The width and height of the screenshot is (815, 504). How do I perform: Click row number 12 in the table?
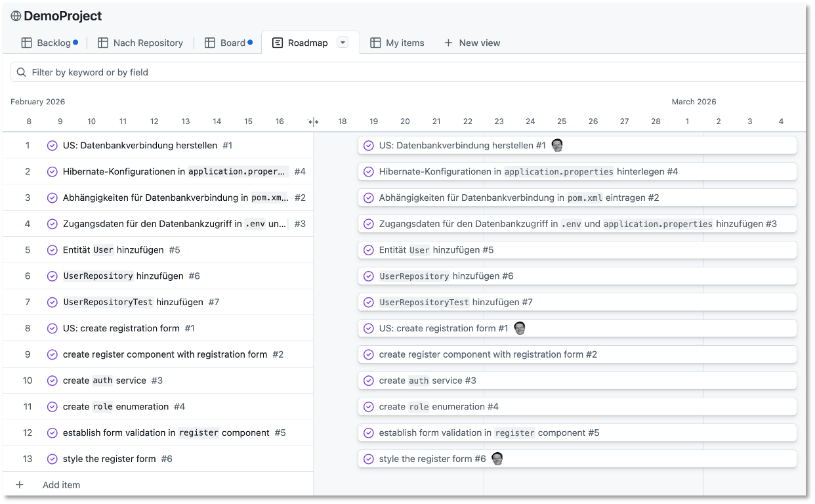28,433
